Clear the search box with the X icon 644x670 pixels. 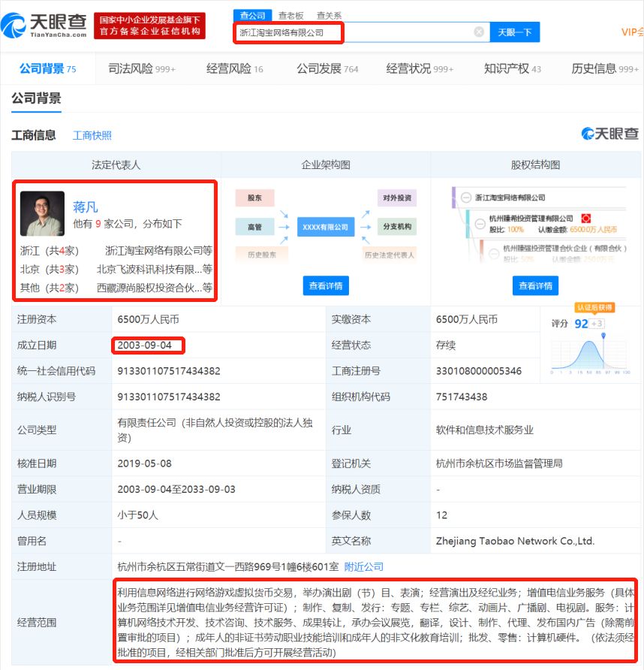[477, 32]
